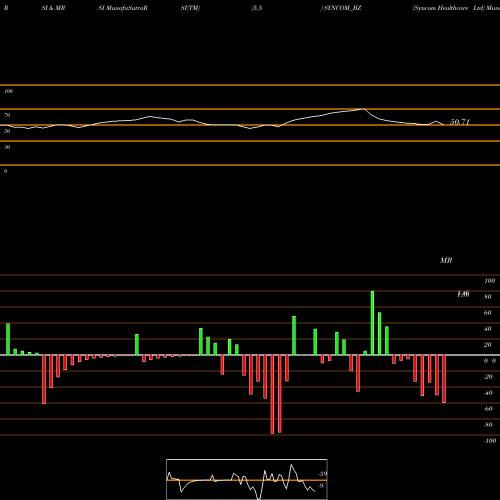Image resolution: width=500 pixels, height=500 pixels.
Task: Click the 'SYNCOM_BZ' ticker text
Action: [x=342, y=8]
